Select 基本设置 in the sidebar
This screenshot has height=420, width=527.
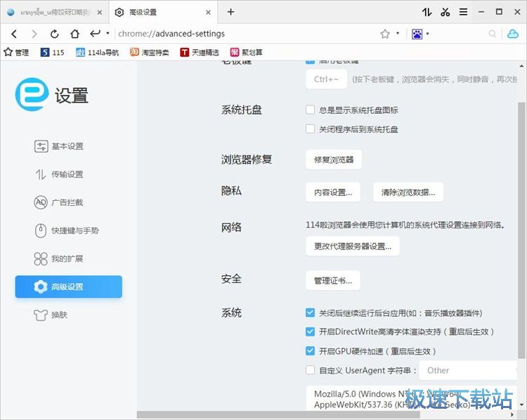67,146
